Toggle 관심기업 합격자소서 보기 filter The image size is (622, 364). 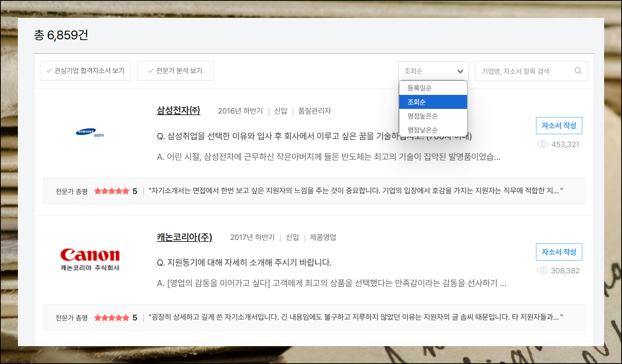pyautogui.click(x=85, y=71)
